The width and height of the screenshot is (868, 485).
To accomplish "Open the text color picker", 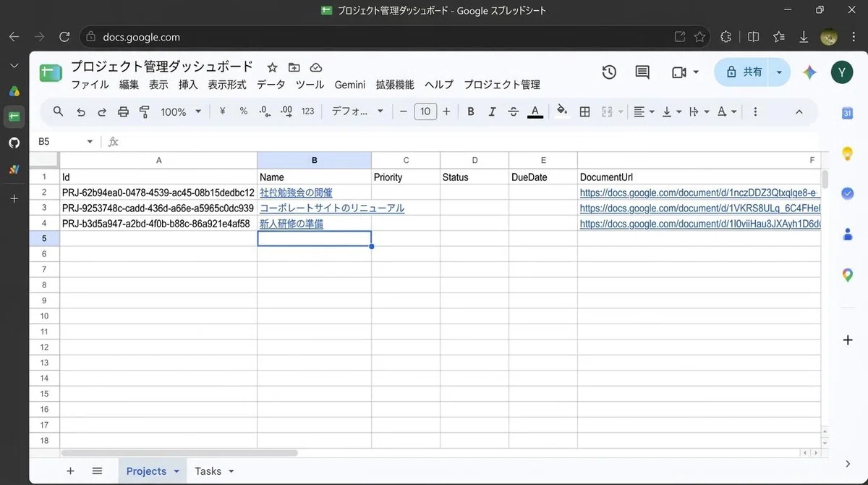I will coord(535,111).
